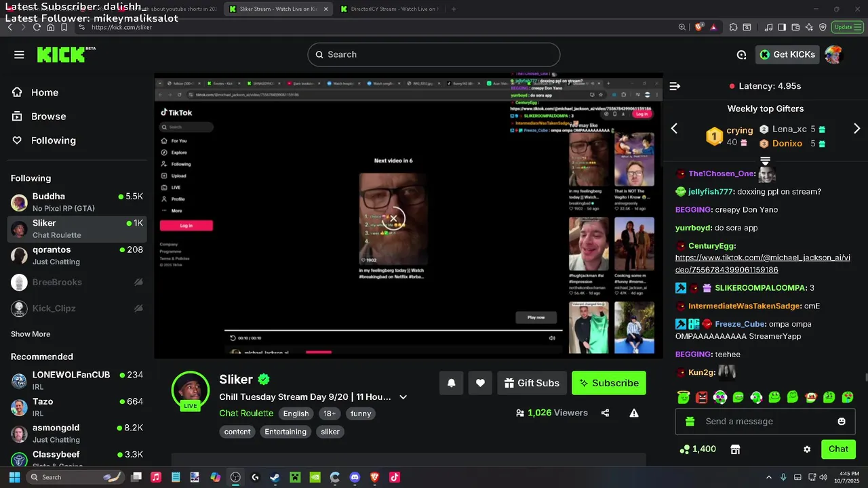Open Discord from the taskbar
Image resolution: width=868 pixels, height=488 pixels.
coord(355,477)
